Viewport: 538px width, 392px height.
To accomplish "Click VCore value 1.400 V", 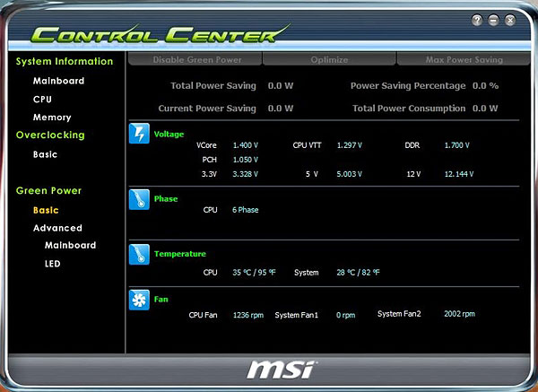I will [x=246, y=145].
